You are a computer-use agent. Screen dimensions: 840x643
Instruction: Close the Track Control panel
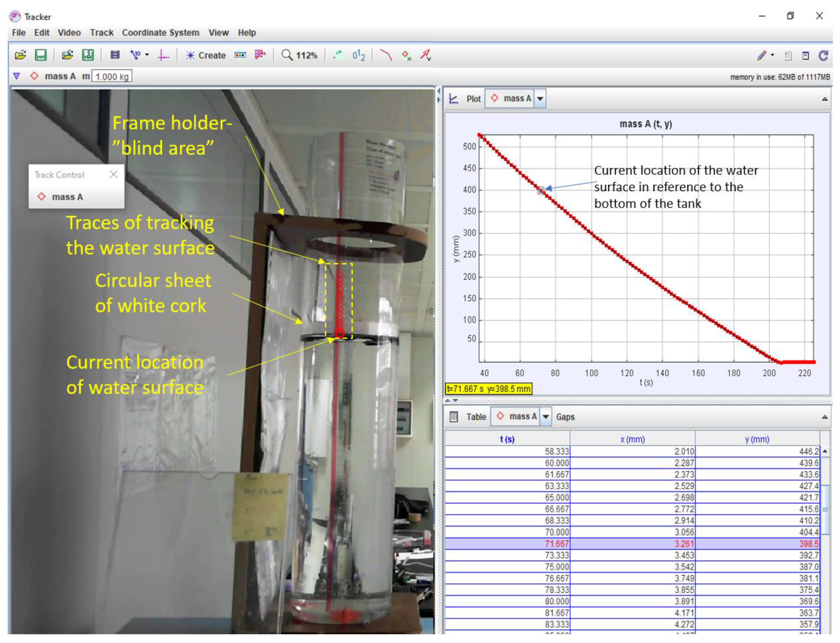114,174
